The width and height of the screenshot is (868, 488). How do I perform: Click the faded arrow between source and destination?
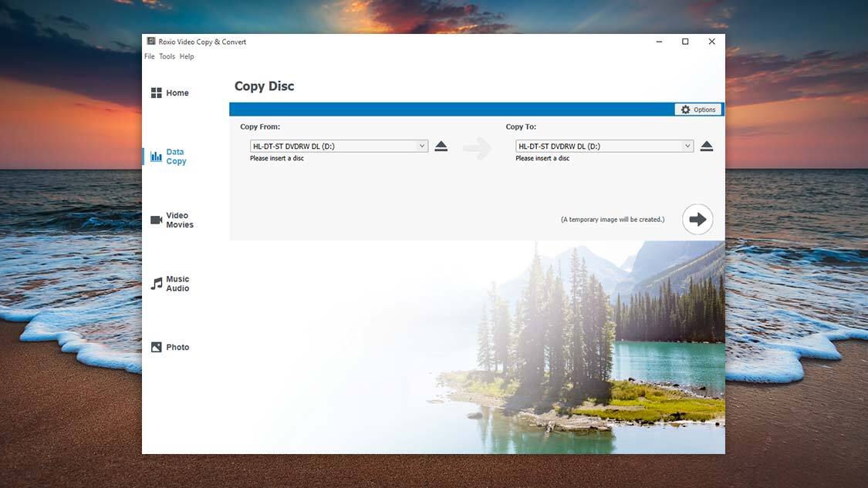477,148
